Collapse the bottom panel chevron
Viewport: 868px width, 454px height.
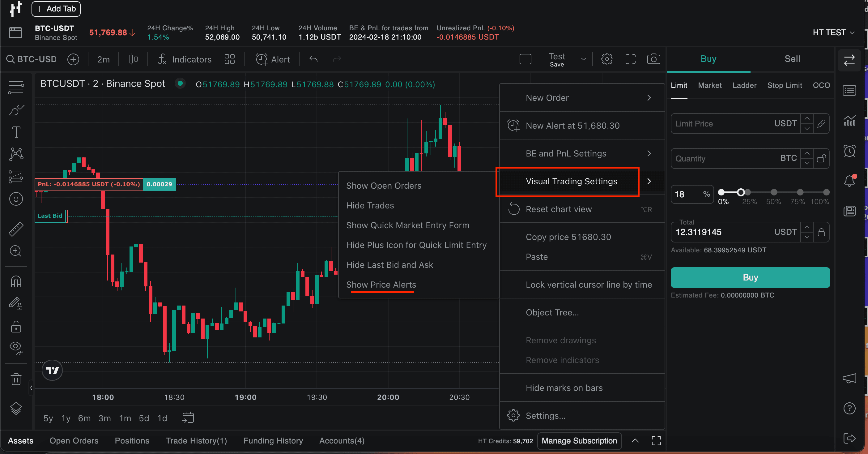tap(635, 440)
